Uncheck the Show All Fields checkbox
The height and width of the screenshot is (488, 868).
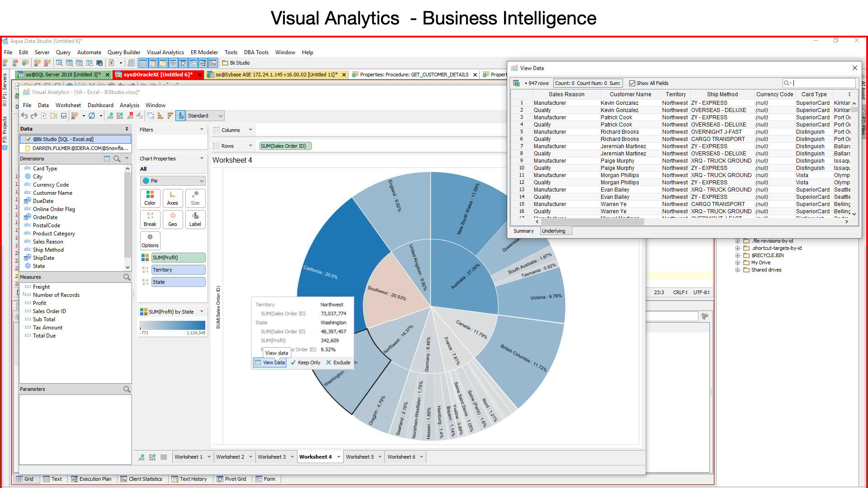point(632,83)
